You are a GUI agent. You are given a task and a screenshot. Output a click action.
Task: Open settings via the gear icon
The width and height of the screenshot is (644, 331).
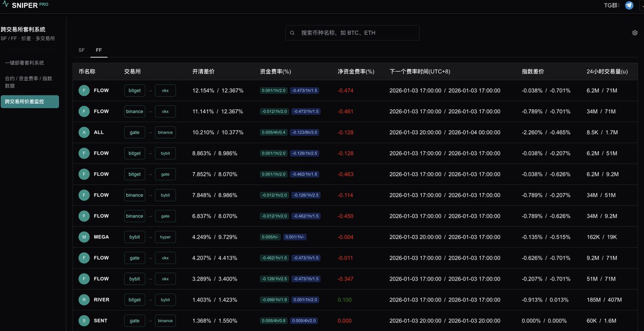(x=635, y=33)
